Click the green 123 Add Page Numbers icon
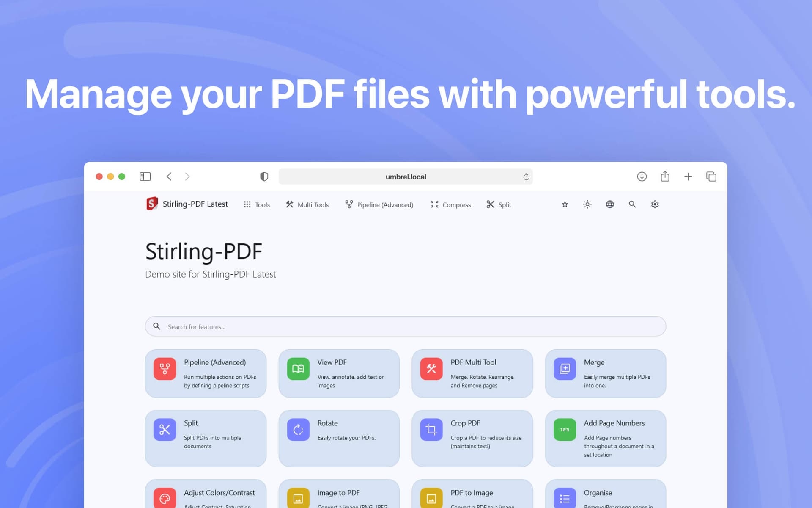Viewport: 812px width, 508px height. 564,429
